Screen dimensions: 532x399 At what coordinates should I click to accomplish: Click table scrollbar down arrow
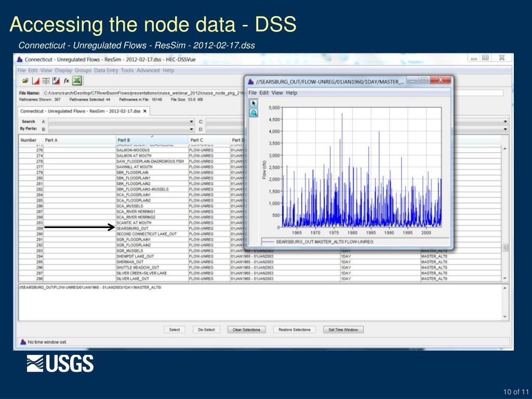pos(505,278)
